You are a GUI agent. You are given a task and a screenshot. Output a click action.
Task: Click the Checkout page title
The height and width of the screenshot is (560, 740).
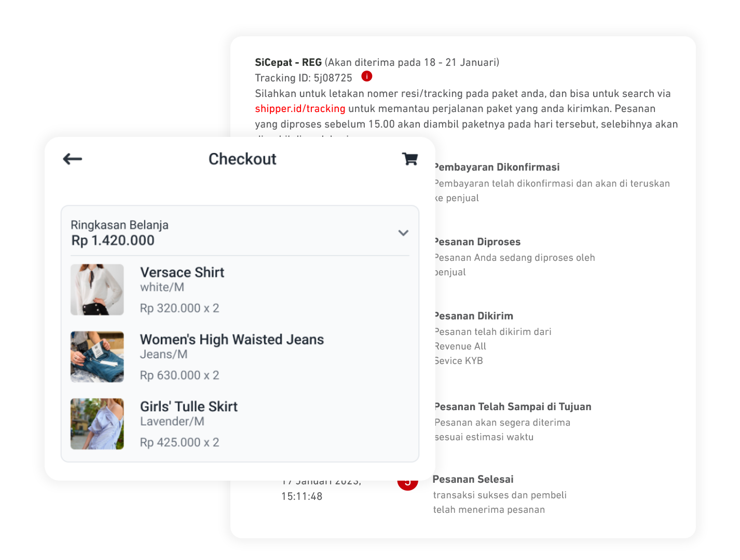tap(242, 159)
